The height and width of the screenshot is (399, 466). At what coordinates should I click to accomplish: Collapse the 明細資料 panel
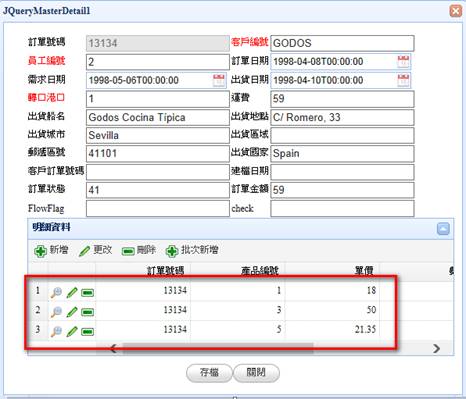pos(443,229)
